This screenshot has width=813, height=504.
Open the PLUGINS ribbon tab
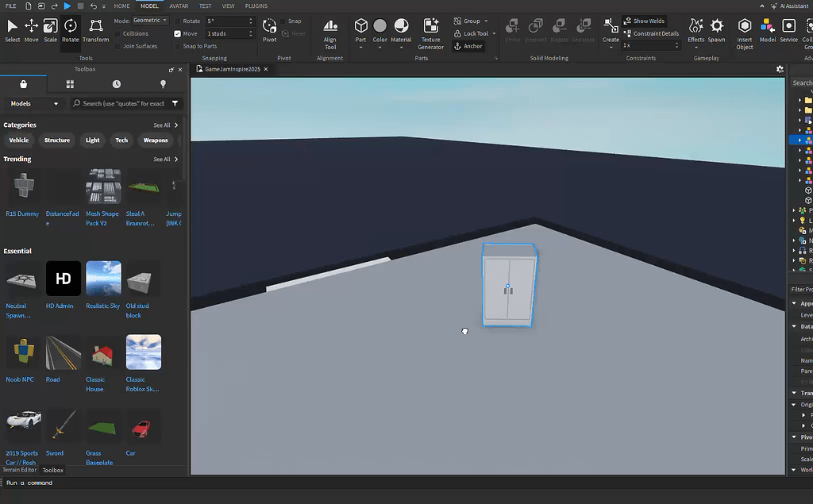tap(256, 6)
